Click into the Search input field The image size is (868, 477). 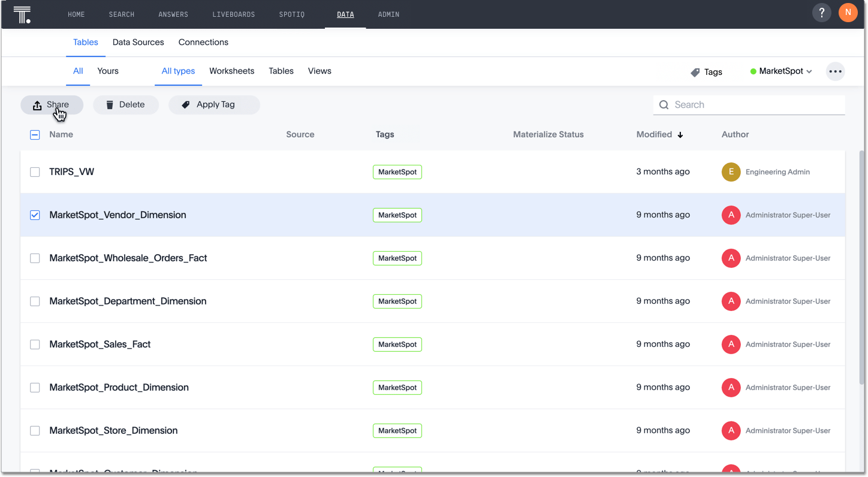[x=757, y=105]
